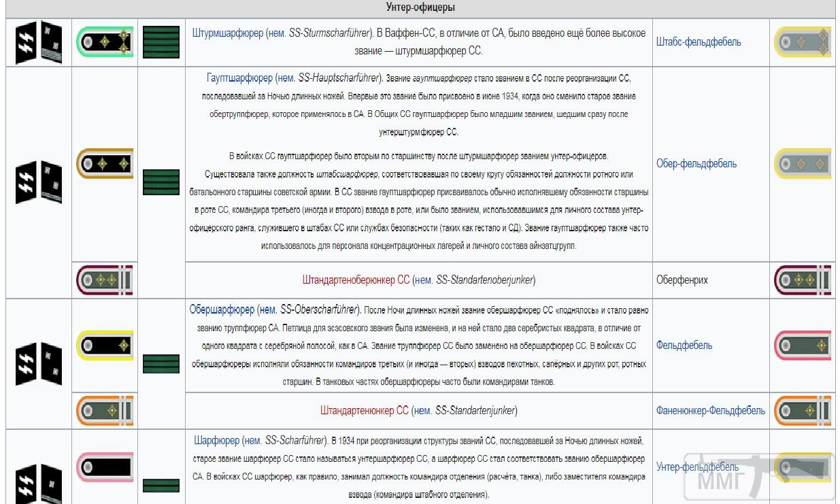Select the italic text 'SS-Standartenoberjunker'

(x=485, y=280)
